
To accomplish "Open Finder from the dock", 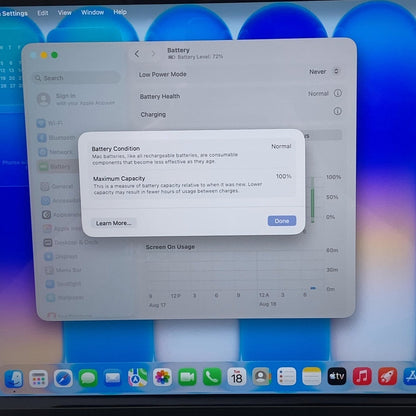I will click(14, 379).
